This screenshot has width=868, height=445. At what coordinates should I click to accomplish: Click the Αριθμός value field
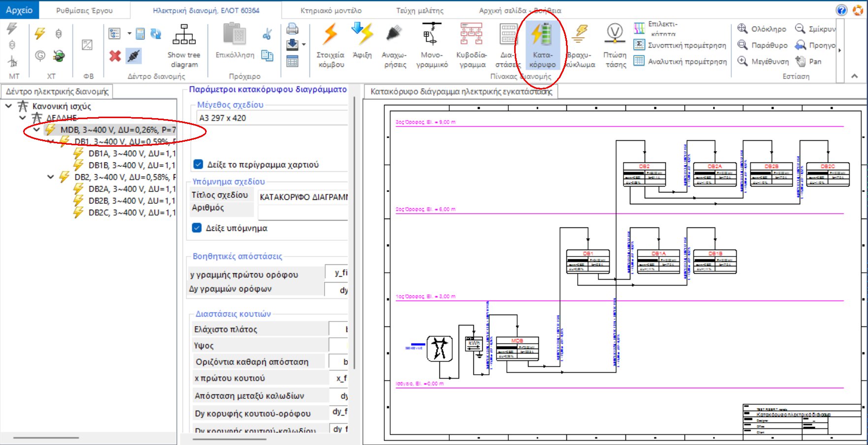tap(303, 212)
